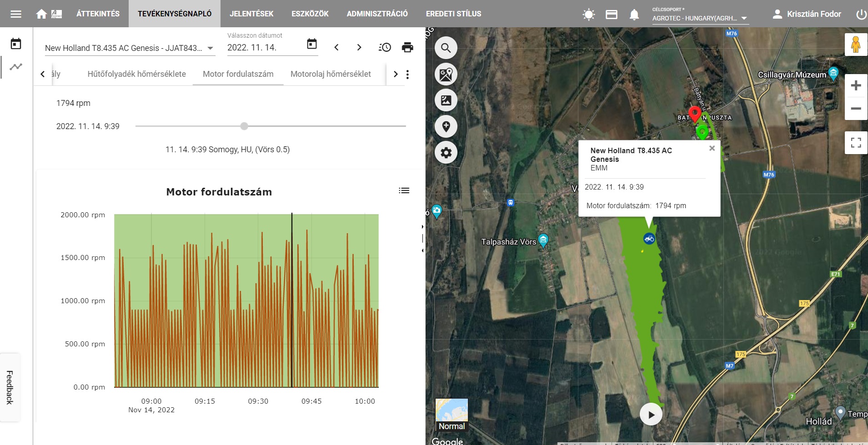Open more options three-dot menu
Image resolution: width=868 pixels, height=445 pixels.
407,75
